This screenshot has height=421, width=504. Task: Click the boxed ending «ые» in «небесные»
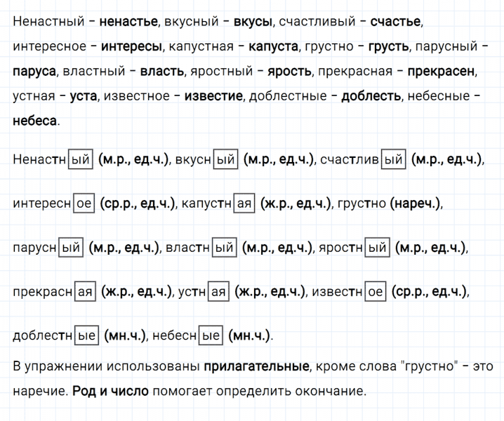211,336
